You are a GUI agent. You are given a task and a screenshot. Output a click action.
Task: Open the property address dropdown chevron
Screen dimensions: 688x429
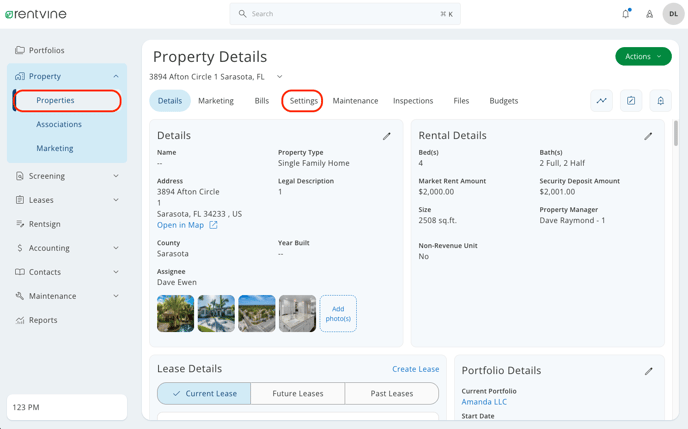(280, 77)
